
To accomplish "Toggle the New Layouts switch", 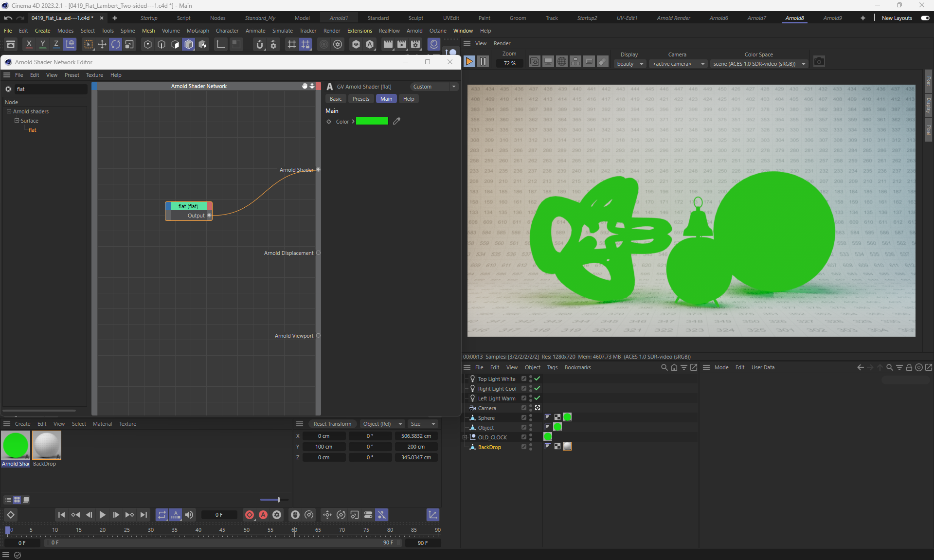I will click(925, 18).
